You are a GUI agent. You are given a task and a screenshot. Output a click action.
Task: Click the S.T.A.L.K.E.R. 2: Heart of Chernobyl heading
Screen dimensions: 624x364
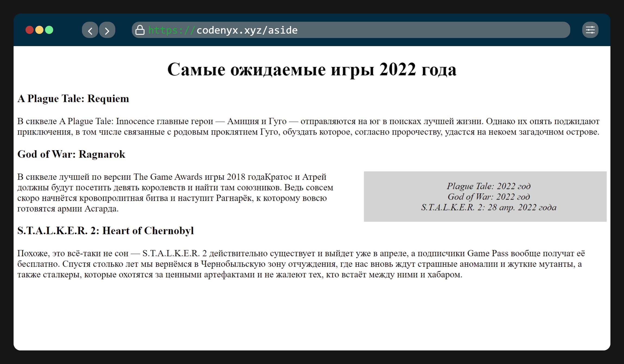(x=106, y=231)
